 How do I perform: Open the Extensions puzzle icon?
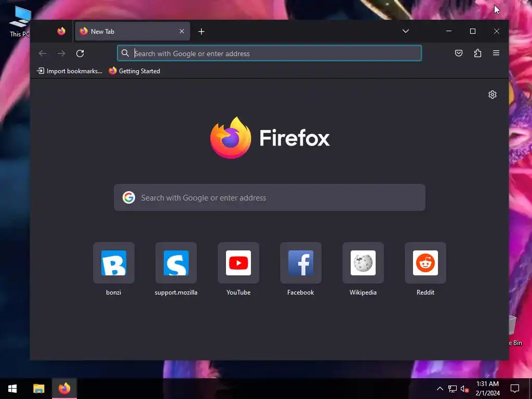tap(477, 53)
